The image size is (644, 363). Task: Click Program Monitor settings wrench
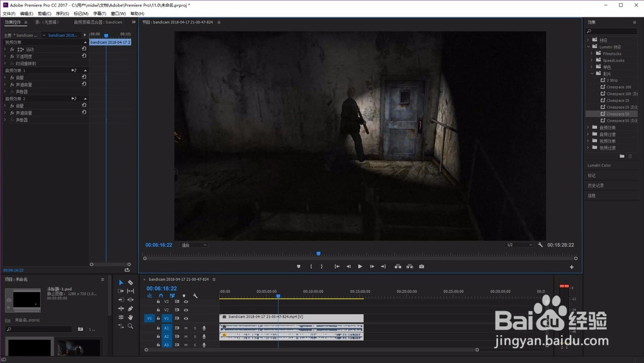point(540,244)
